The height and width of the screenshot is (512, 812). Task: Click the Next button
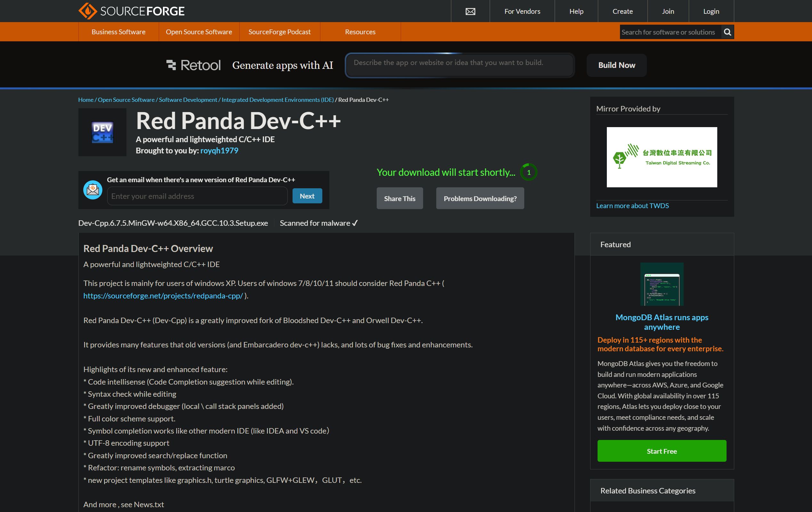point(307,196)
